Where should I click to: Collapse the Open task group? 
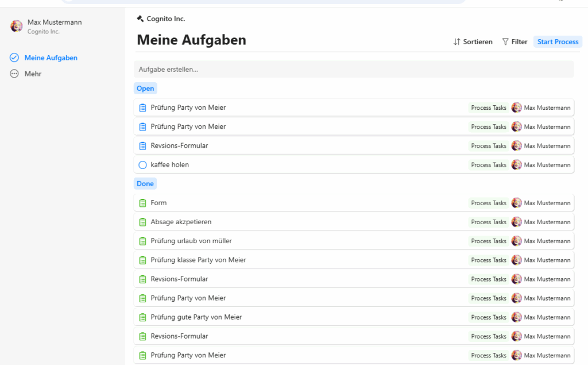[145, 89]
